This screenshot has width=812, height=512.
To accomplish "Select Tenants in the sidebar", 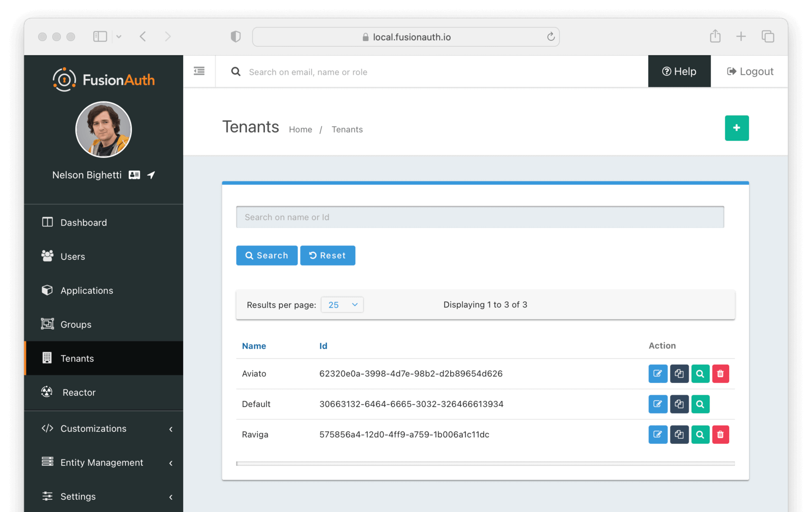I will click(x=104, y=359).
